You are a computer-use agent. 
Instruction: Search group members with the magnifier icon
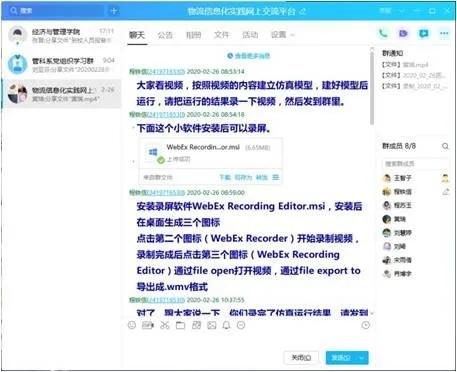(445, 146)
